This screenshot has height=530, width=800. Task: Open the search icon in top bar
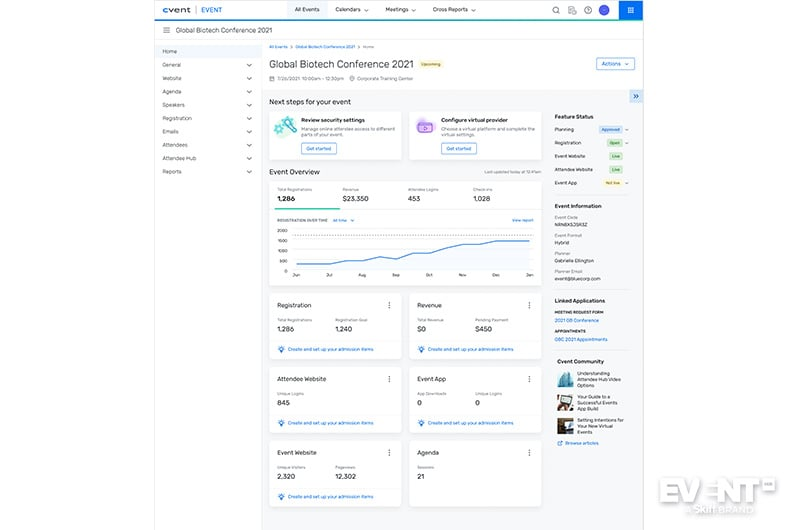(556, 10)
